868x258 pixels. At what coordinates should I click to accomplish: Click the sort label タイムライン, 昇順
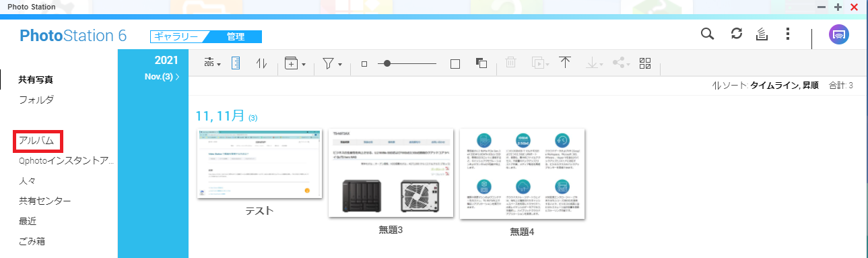click(784, 86)
